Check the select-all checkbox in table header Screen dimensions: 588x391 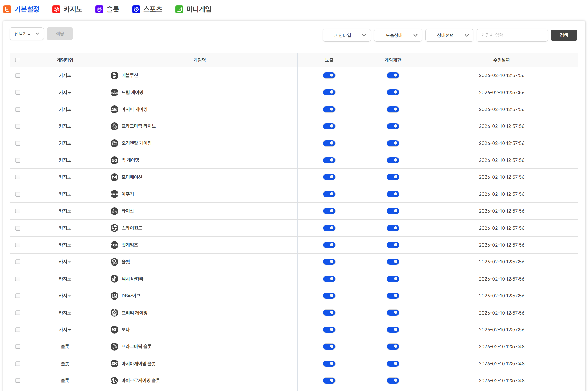point(18,60)
